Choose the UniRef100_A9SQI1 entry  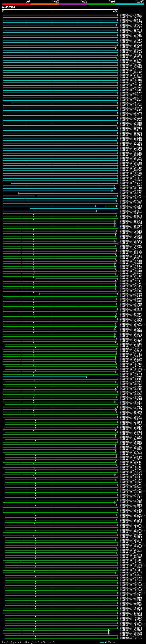click(x=131, y=228)
